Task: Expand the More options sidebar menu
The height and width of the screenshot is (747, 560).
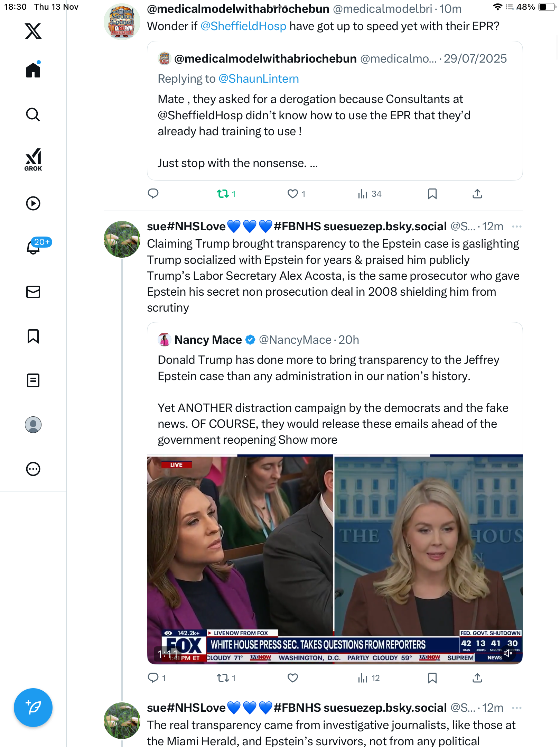Action: 33,469
